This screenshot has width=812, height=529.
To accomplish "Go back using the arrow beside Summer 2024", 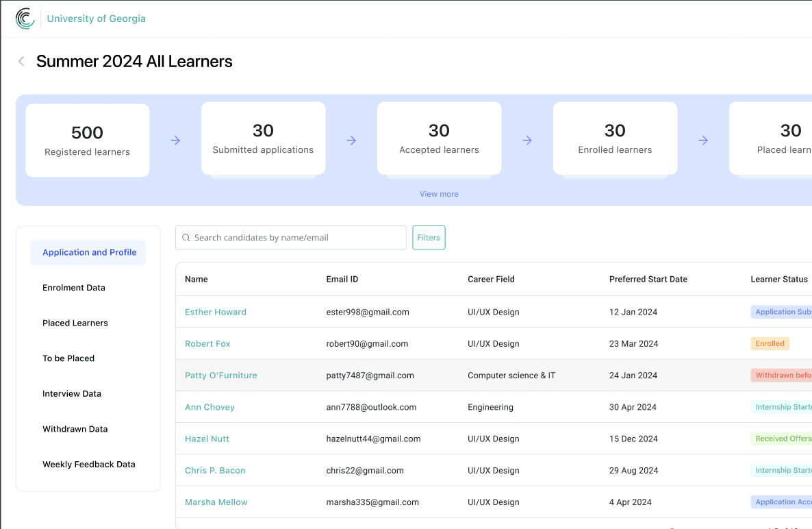I will (x=21, y=61).
